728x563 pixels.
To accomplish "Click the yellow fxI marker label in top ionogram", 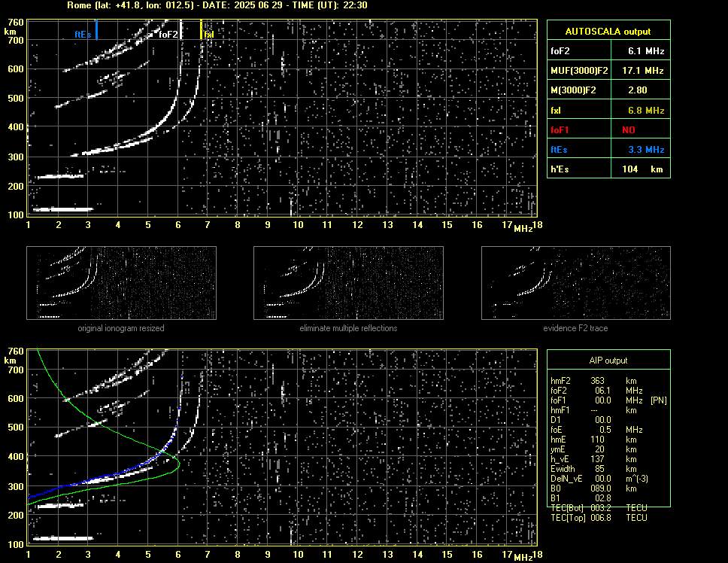I will (x=209, y=35).
